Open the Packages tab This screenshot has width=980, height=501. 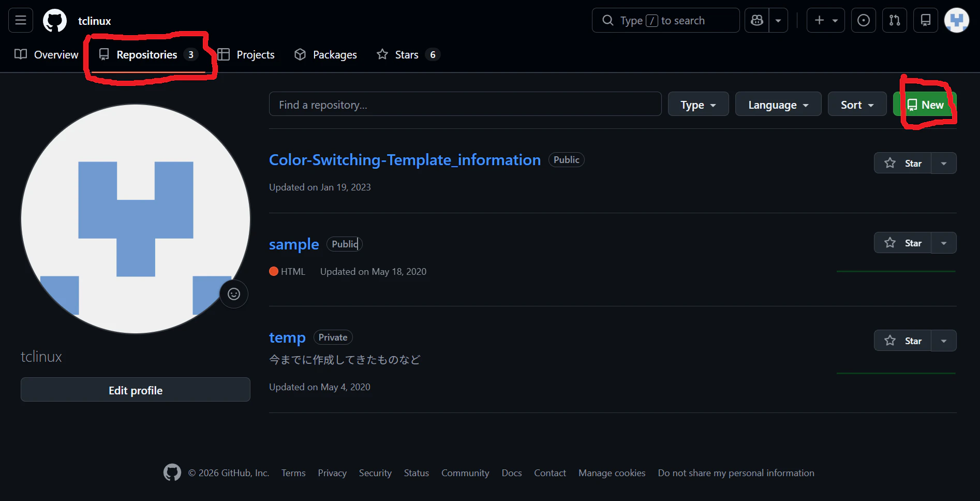pos(325,54)
